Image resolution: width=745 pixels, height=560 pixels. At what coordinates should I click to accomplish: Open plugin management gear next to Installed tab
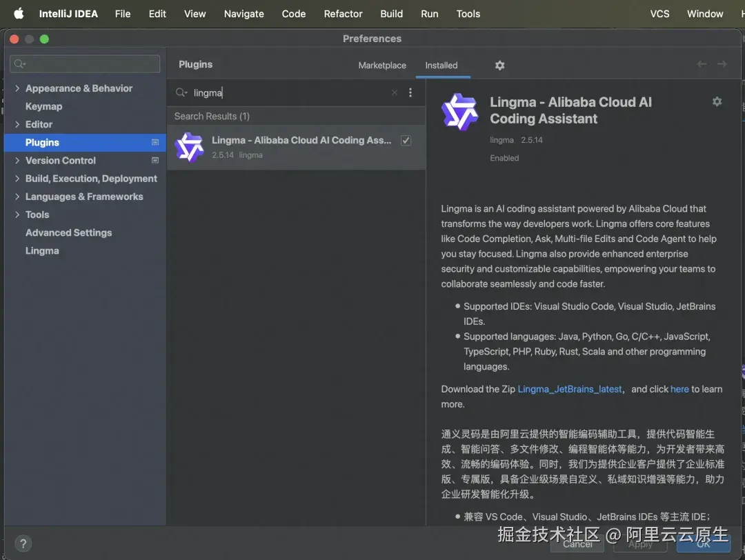point(499,66)
